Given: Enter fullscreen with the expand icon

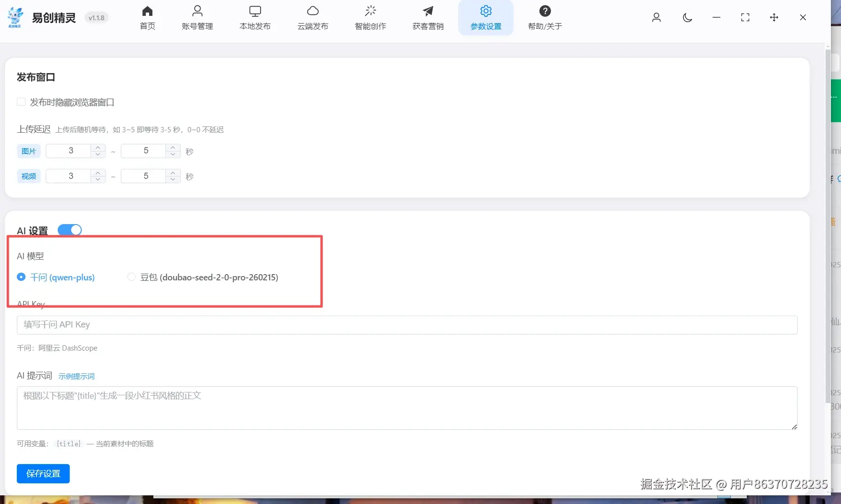Looking at the screenshot, I should (745, 18).
